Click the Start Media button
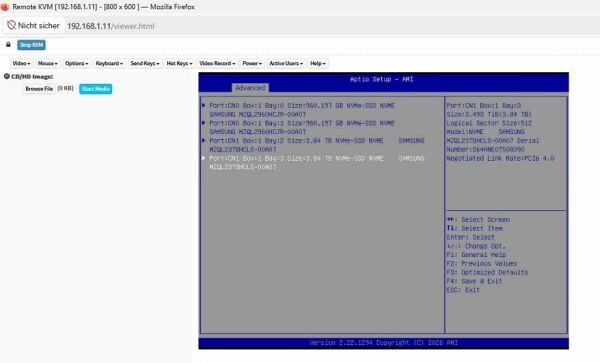This screenshot has height=363, width=600. click(x=96, y=89)
